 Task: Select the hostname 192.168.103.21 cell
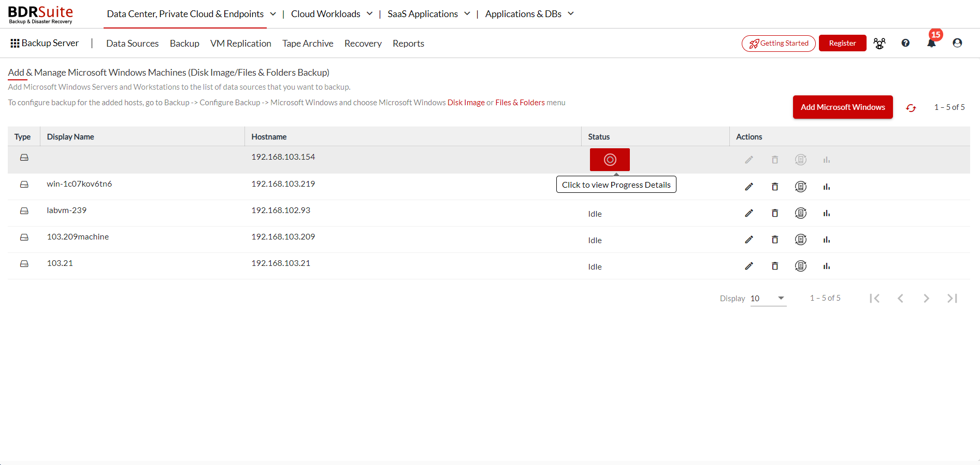pyautogui.click(x=281, y=263)
